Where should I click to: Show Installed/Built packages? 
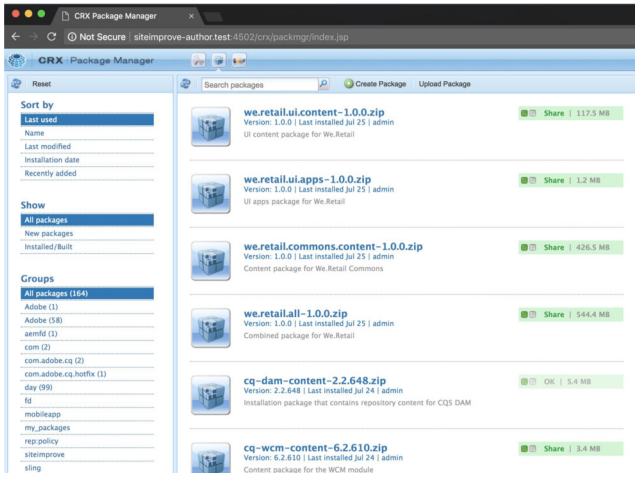pos(87,247)
